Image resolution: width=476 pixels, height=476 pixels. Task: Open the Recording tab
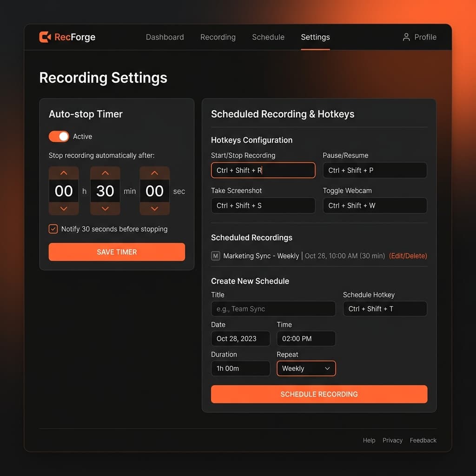pos(218,37)
